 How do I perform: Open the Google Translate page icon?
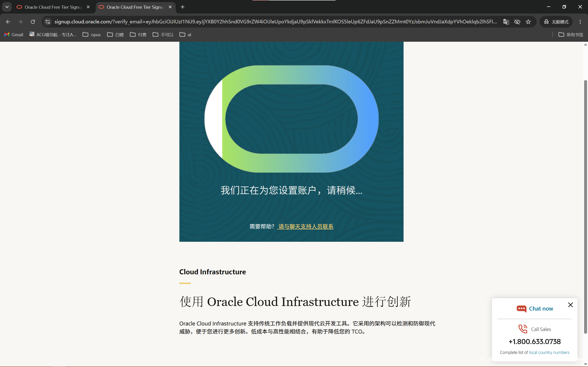506,22
